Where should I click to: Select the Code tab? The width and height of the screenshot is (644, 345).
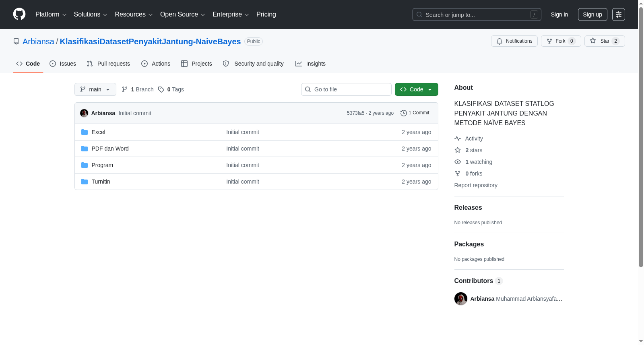point(28,64)
